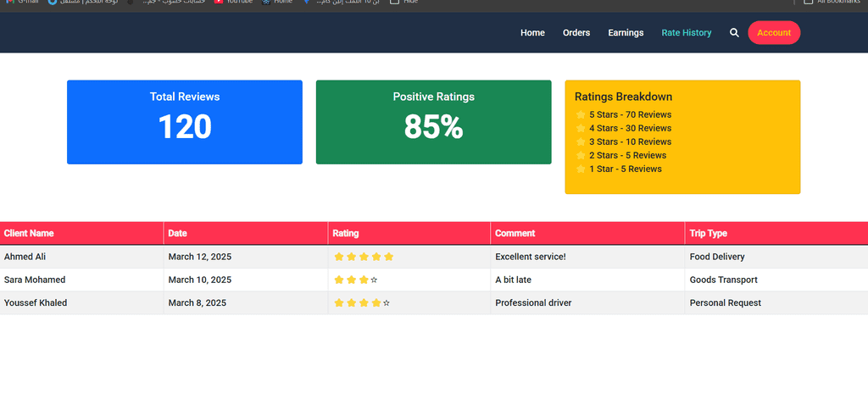Click the empty star in Youssef Khaled's rating

tap(387, 302)
